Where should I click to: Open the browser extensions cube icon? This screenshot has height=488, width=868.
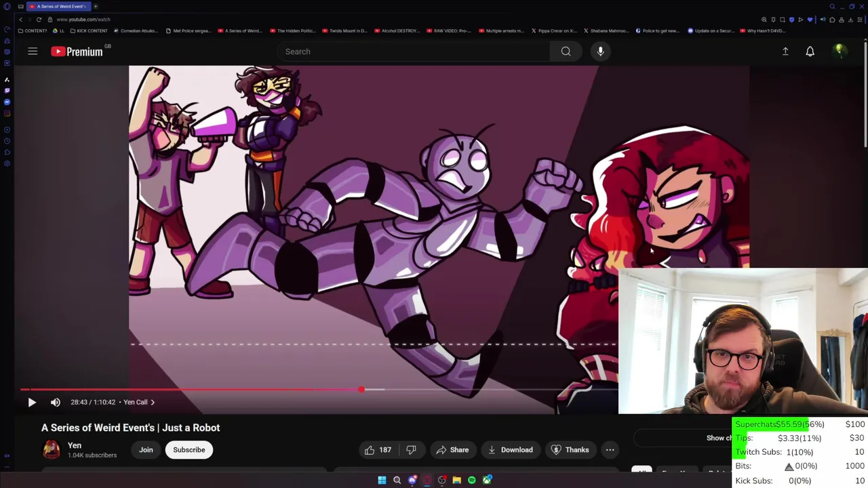(x=832, y=20)
